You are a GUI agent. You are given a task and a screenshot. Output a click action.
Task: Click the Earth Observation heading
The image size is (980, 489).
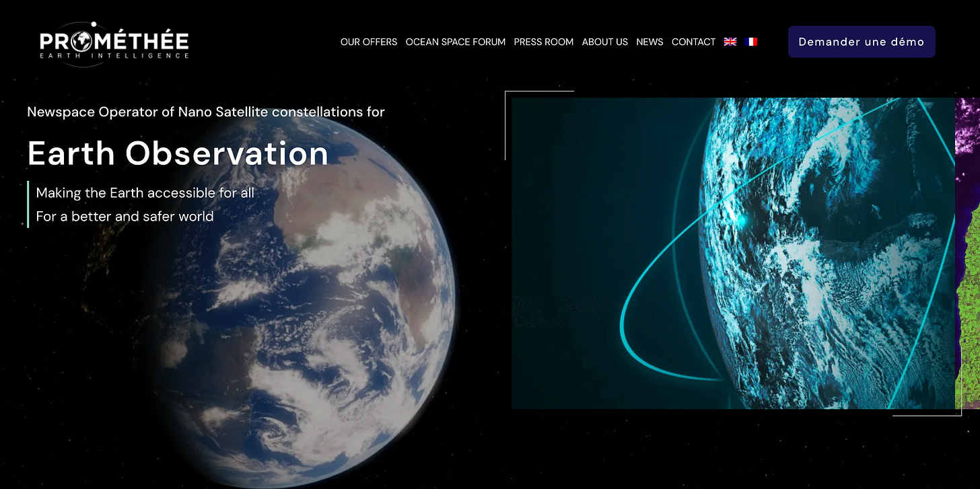tap(178, 153)
